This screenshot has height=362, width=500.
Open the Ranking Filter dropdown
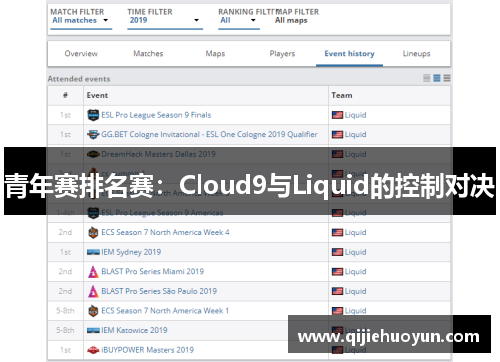pos(239,21)
